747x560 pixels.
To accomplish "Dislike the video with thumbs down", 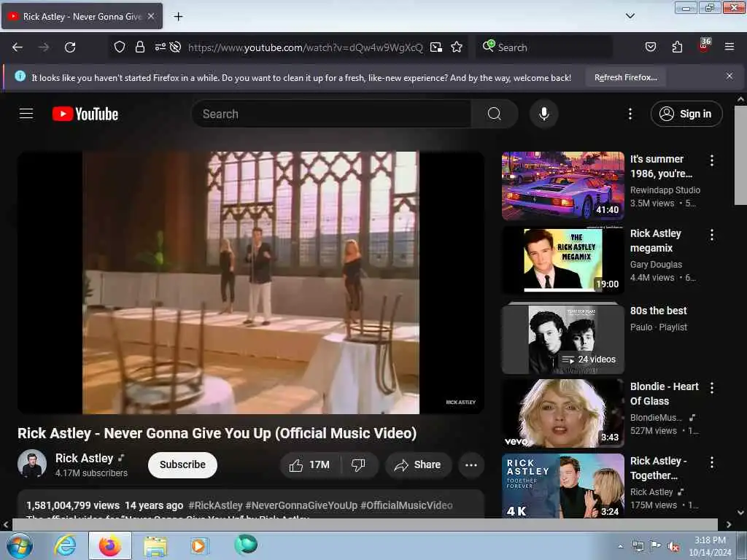I will click(358, 464).
